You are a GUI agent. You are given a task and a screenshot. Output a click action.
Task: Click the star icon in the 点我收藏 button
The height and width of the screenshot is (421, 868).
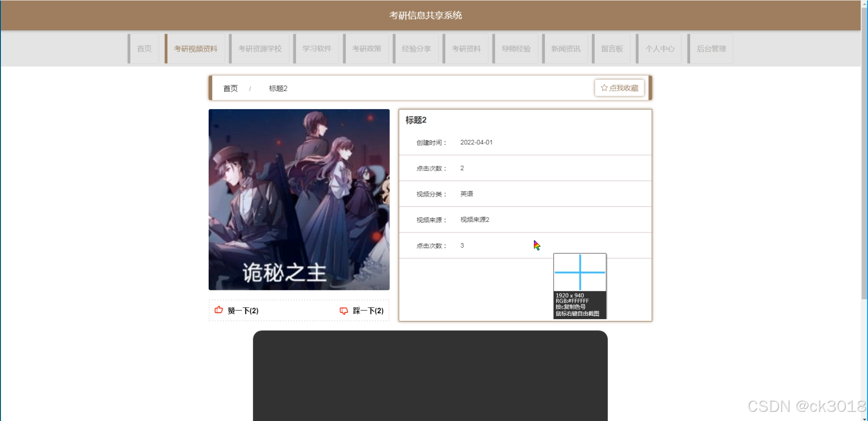(x=604, y=88)
